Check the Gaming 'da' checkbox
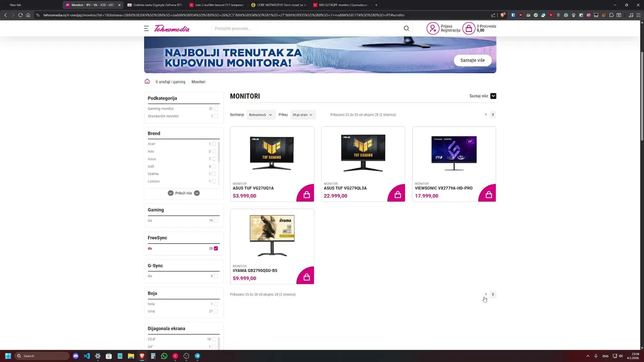The width and height of the screenshot is (644, 362). pos(216,220)
